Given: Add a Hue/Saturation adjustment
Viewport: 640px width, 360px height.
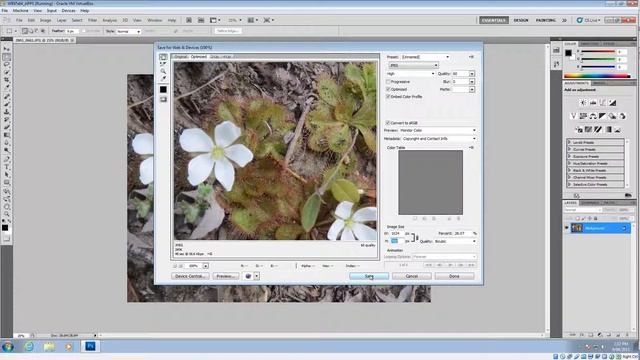Looking at the screenshot, I should [583, 116].
